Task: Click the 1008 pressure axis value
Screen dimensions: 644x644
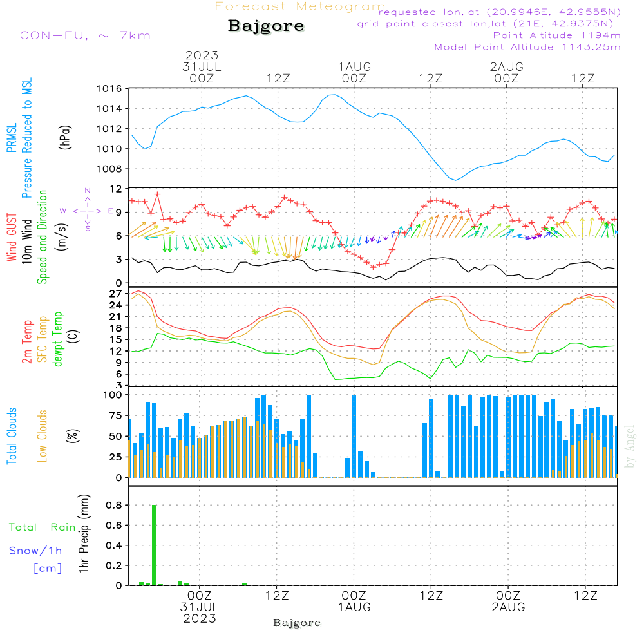Action: [109, 169]
